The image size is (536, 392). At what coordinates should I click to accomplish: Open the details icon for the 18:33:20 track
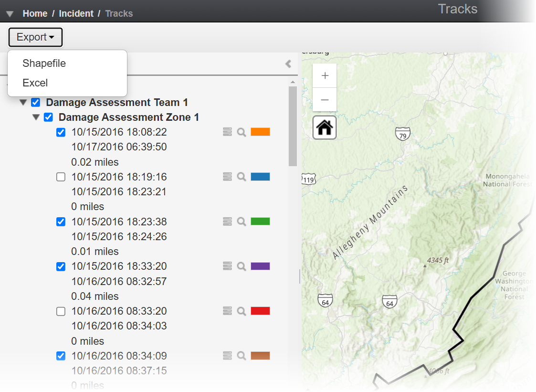pyautogui.click(x=227, y=266)
